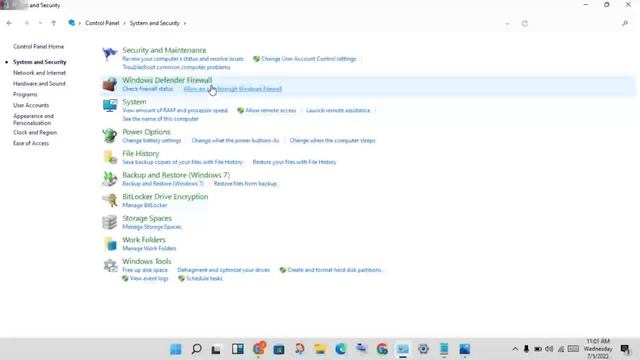Click Restore files from backup link
Image resolution: width=640 pixels, height=360 pixels.
pos(245,184)
